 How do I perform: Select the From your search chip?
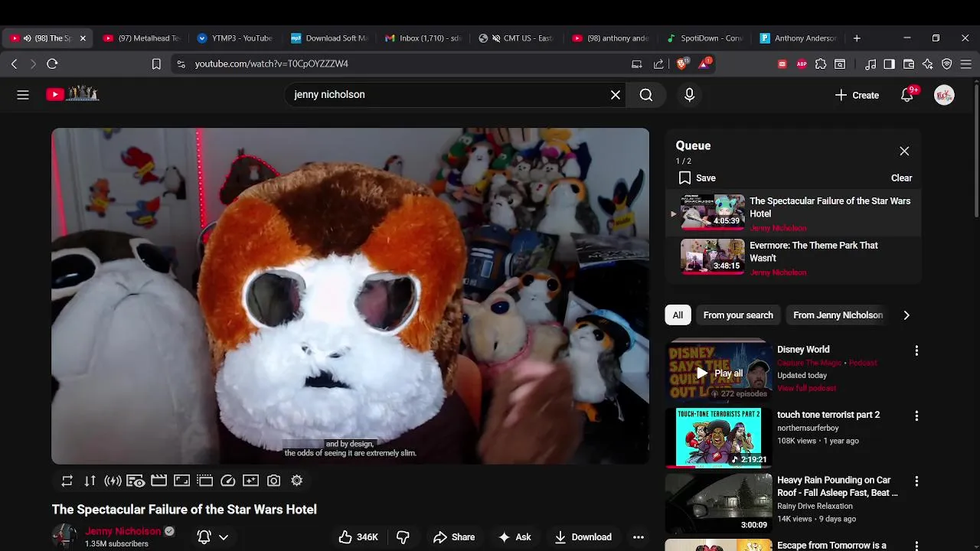(x=738, y=315)
